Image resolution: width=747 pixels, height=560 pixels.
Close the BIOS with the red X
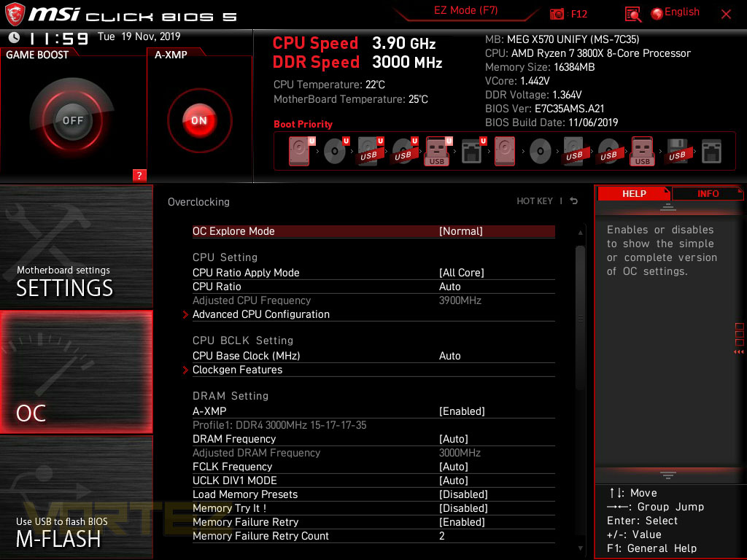click(x=726, y=15)
